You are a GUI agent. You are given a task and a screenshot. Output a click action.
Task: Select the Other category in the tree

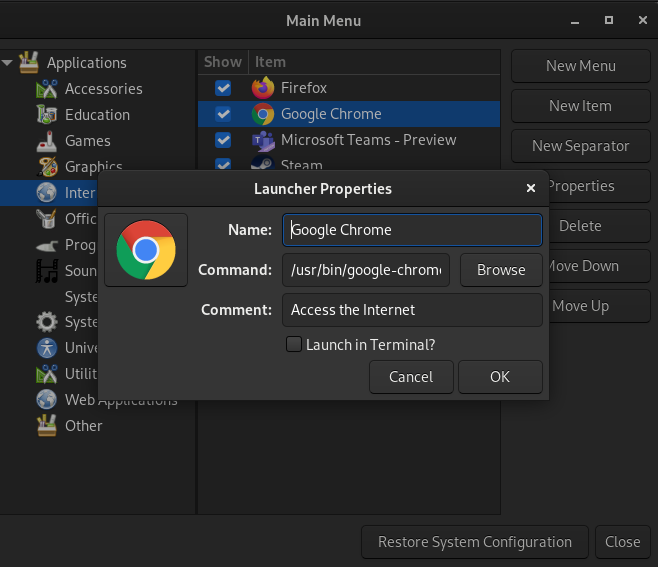click(83, 425)
